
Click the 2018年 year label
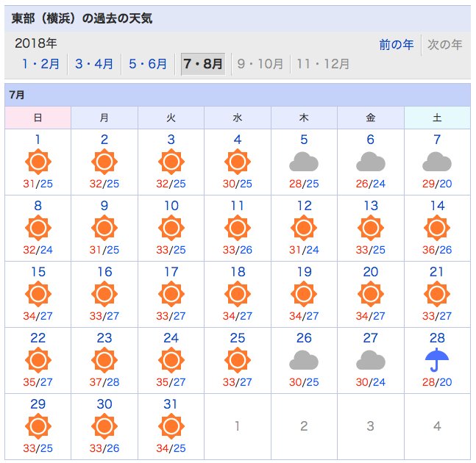(x=36, y=43)
